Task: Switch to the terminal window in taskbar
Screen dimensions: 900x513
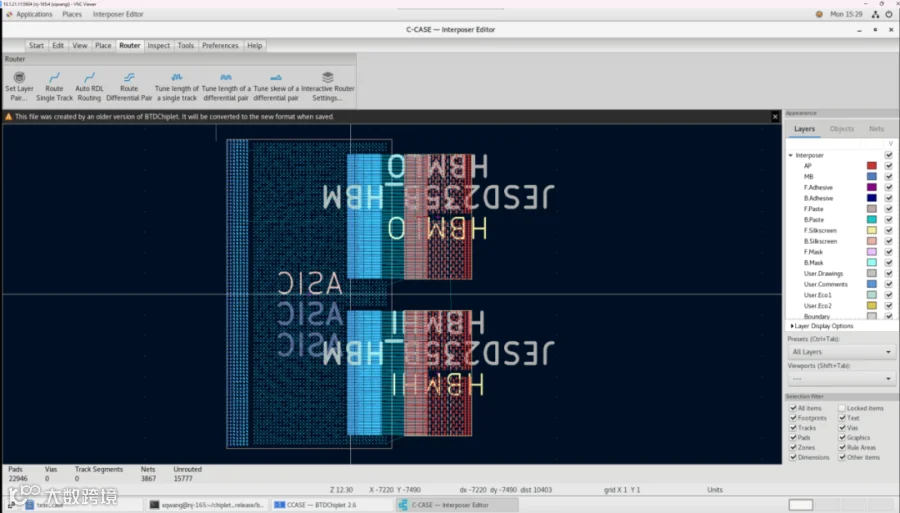Action: [207, 505]
